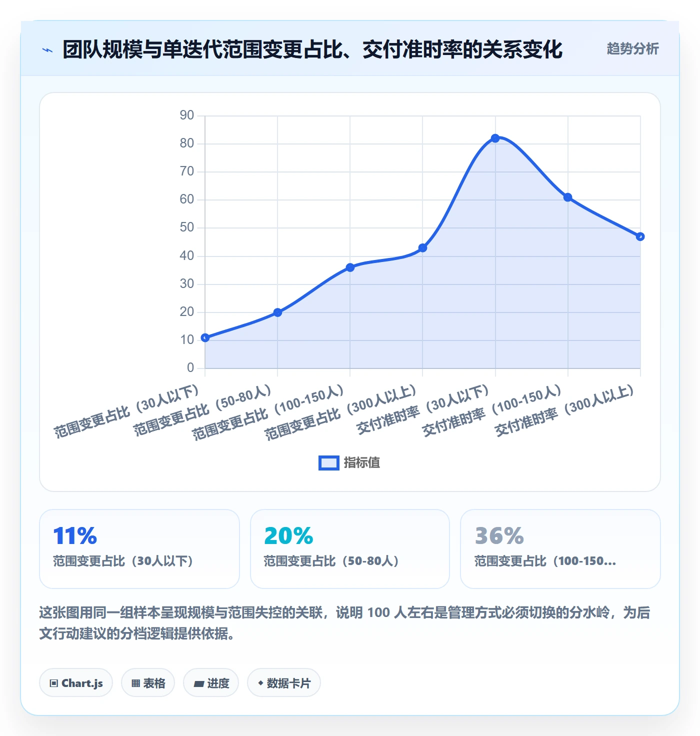Click the x-axis label 范围变更占比（50-80人）

203,410
